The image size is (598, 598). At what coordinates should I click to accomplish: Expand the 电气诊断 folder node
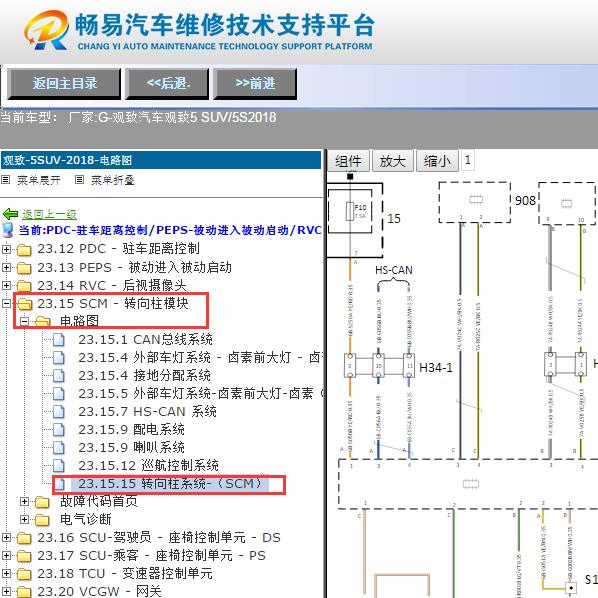tap(24, 519)
